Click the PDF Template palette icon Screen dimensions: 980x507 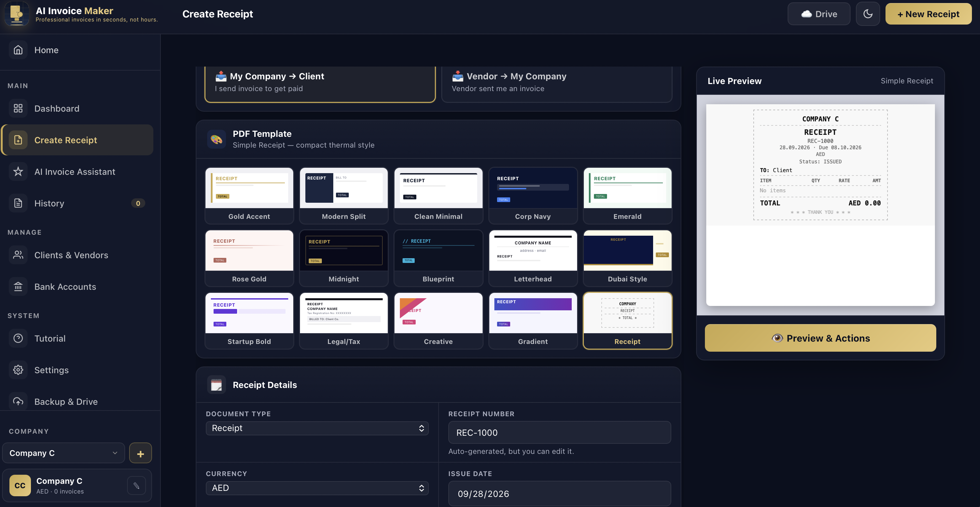coord(217,139)
